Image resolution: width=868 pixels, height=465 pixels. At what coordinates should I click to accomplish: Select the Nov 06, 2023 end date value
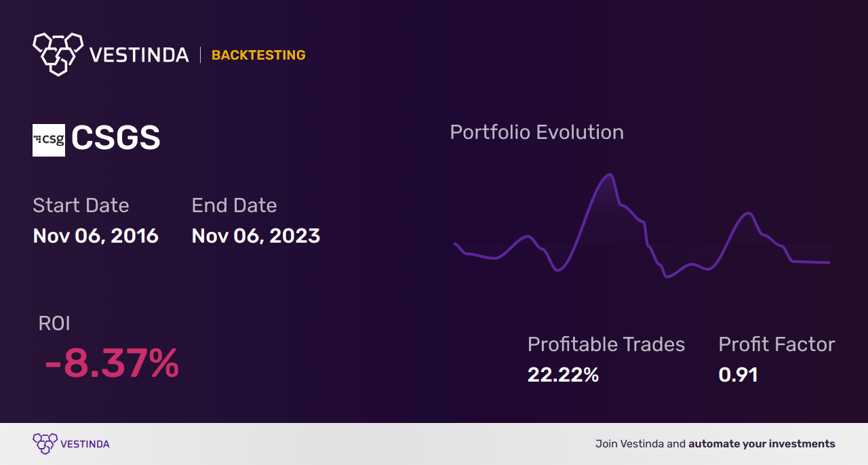point(256,236)
